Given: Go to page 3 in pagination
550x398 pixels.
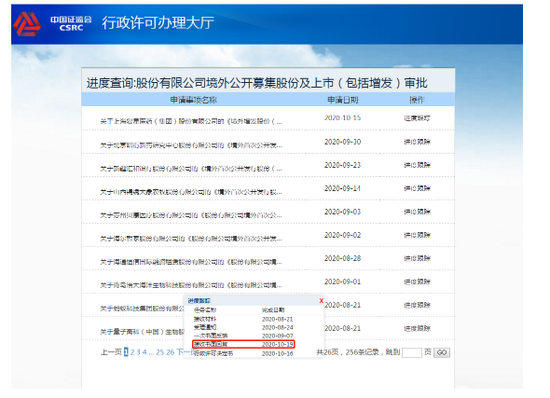Looking at the screenshot, I should click(138, 352).
